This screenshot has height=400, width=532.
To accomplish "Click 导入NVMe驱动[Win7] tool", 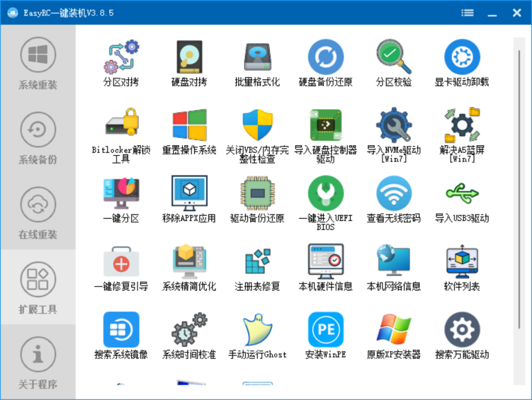I will pyautogui.click(x=394, y=136).
